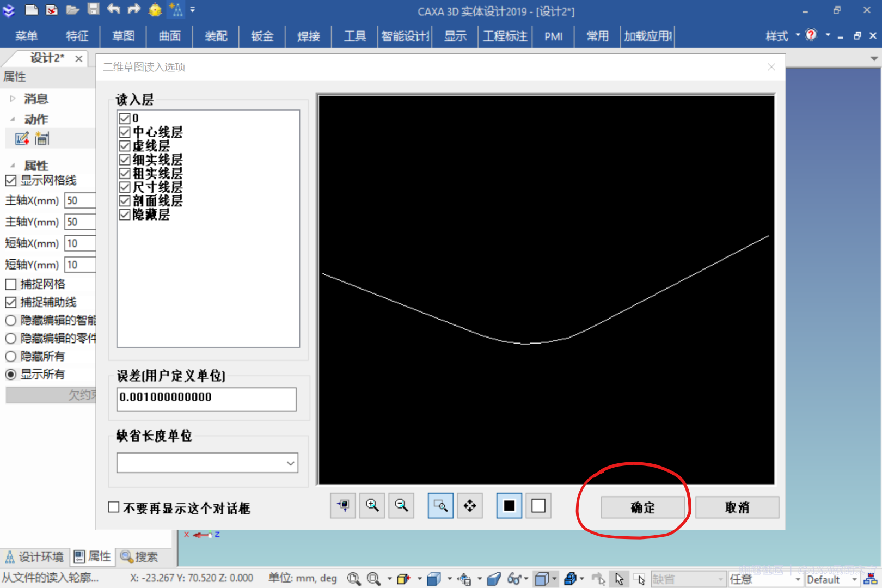The height and width of the screenshot is (588, 882).
Task: Uncheck the 中心线层 layer checkbox
Action: click(125, 132)
